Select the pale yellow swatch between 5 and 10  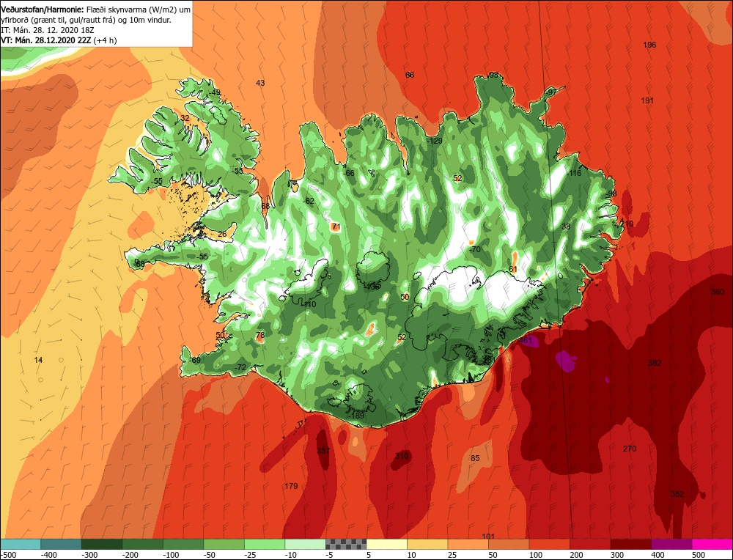click(x=386, y=544)
